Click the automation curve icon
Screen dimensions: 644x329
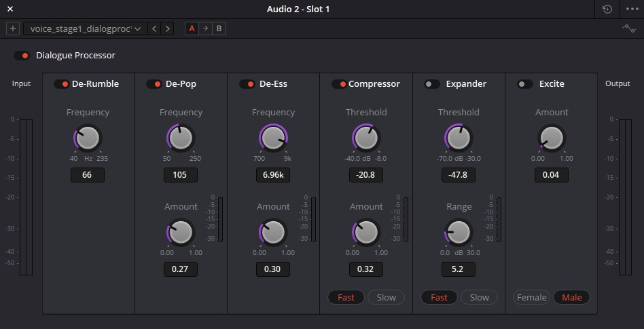click(629, 28)
